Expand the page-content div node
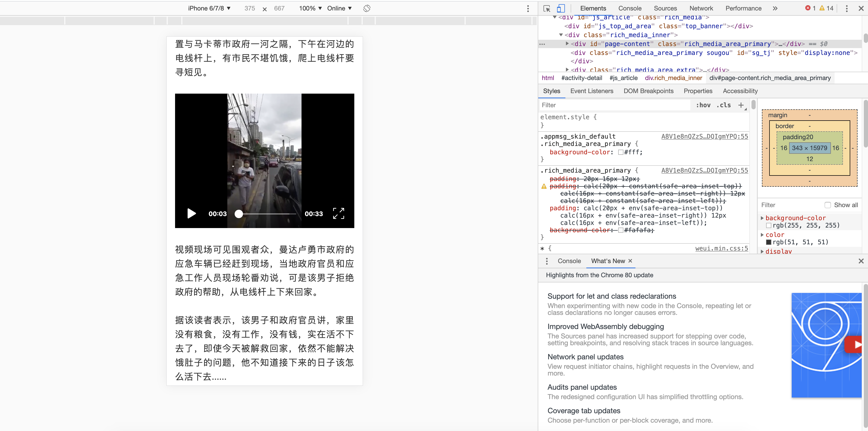 567,43
